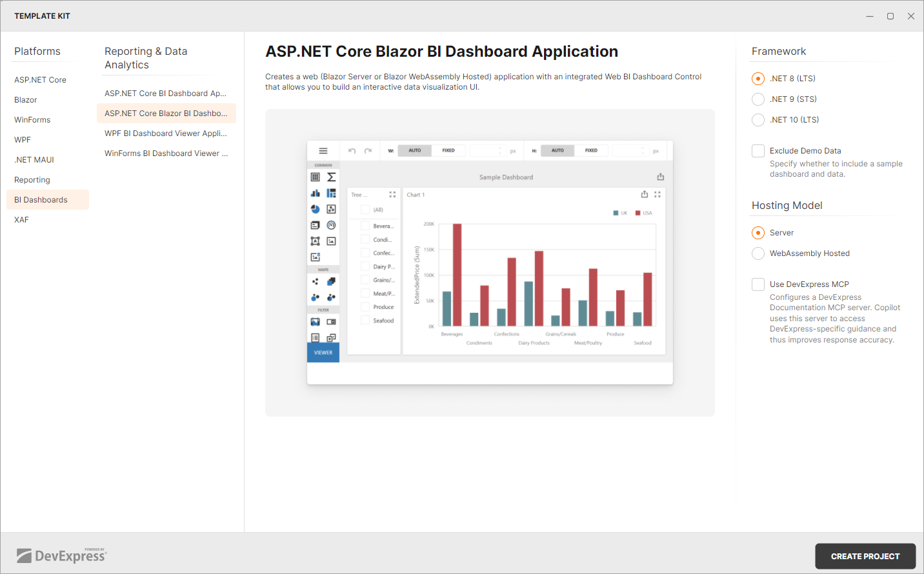Select the .NET 10 (LTS) framework radio button
Screen dimensions: 924x574
point(758,119)
